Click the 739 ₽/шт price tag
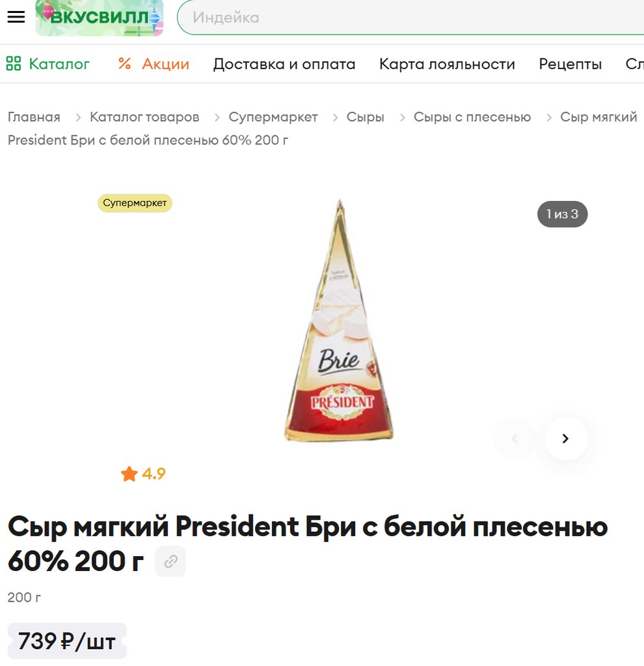The width and height of the screenshot is (644, 666). (x=67, y=641)
